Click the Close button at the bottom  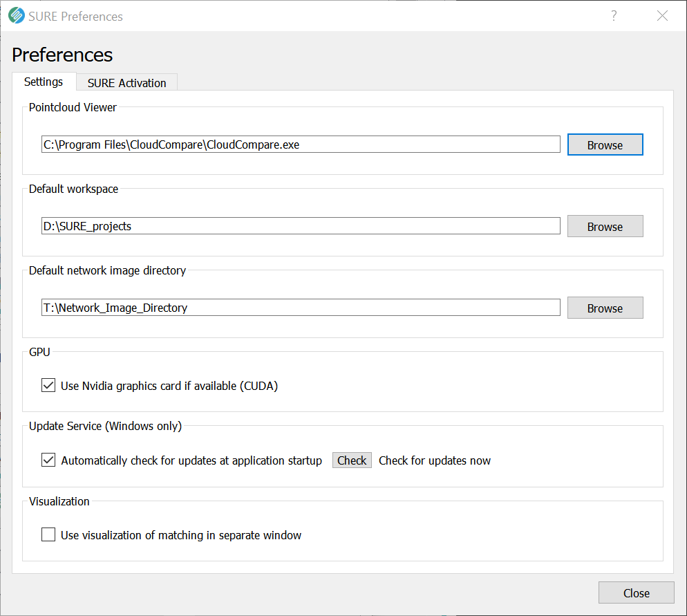click(636, 592)
